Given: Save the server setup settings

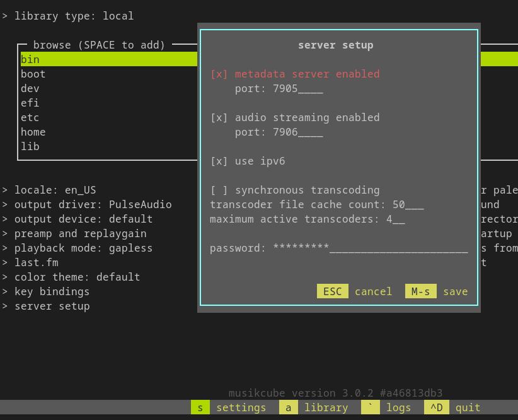Looking at the screenshot, I should [456, 291].
